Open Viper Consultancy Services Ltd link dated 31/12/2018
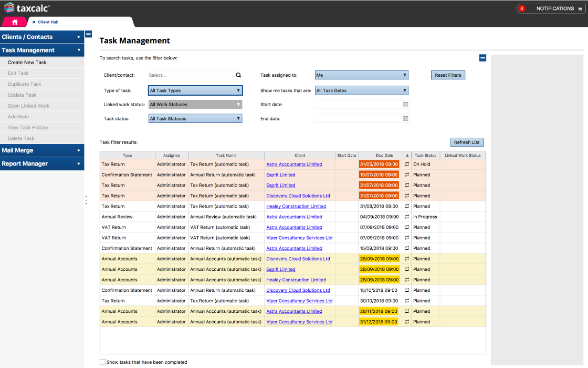Screen dimensions: 588x368 (299, 322)
